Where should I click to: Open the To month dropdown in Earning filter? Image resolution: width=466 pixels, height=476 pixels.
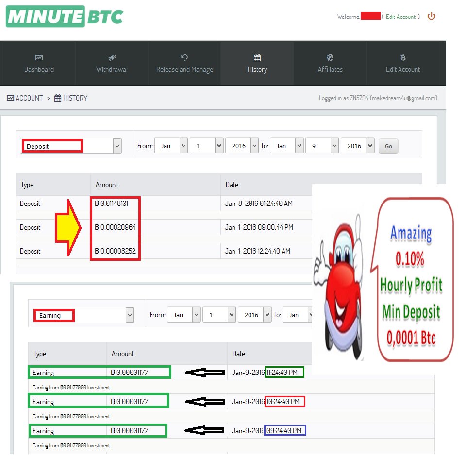click(298, 315)
